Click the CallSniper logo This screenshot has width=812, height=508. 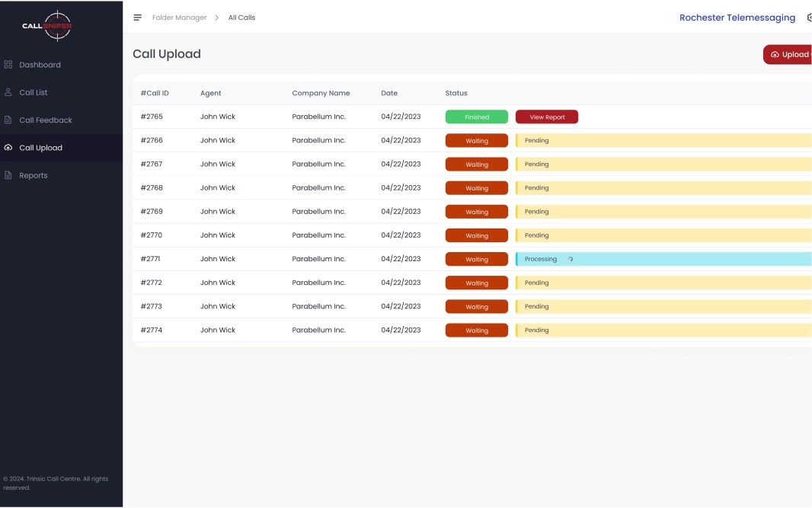pyautogui.click(x=47, y=25)
